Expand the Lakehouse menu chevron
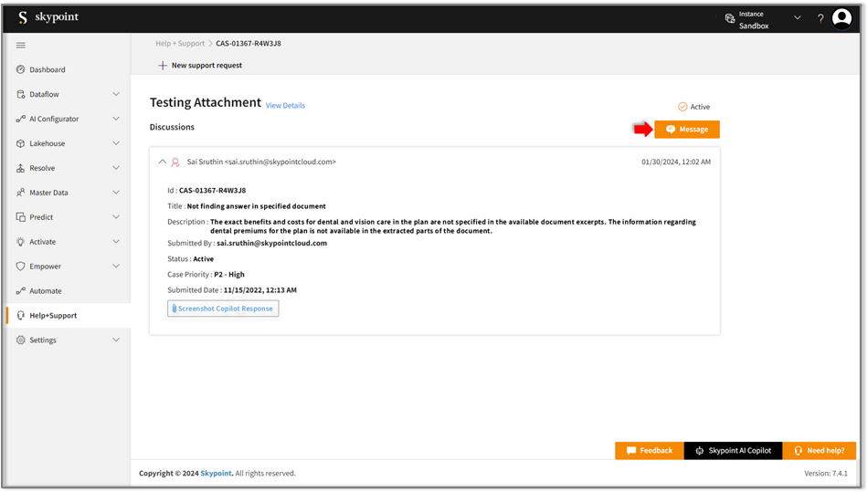868x492 pixels. coord(116,143)
